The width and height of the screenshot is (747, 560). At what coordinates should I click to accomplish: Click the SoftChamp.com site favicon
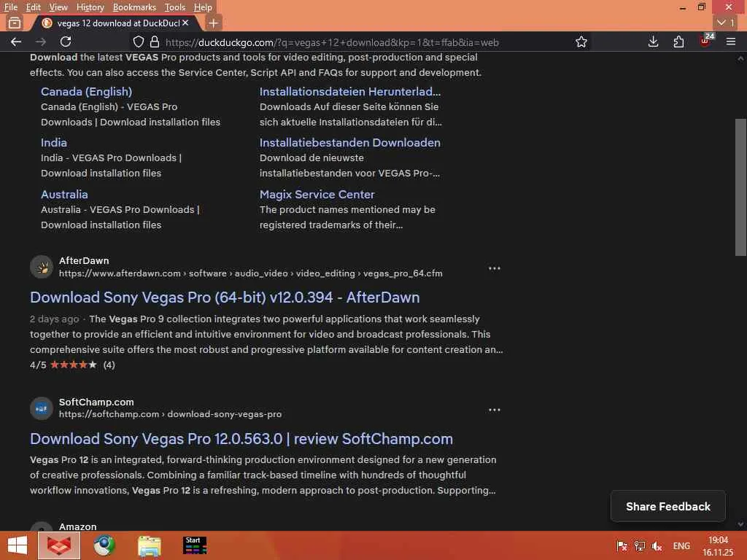tap(42, 408)
